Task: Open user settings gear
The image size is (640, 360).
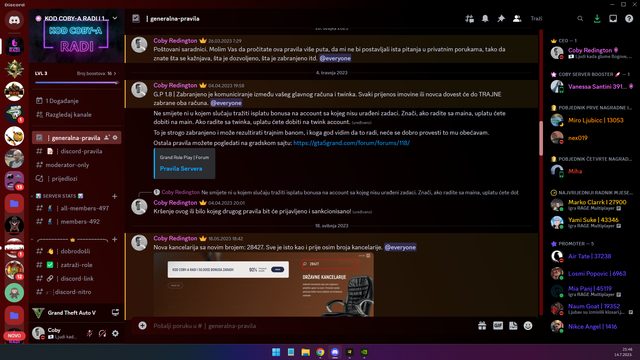Action: pos(116,333)
